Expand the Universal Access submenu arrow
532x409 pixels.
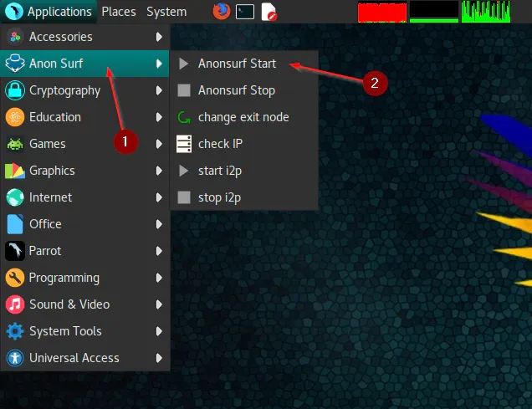coord(159,358)
